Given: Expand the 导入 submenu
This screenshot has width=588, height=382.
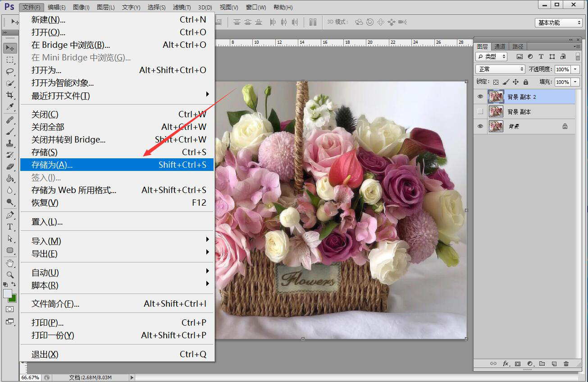Looking at the screenshot, I should [117, 241].
